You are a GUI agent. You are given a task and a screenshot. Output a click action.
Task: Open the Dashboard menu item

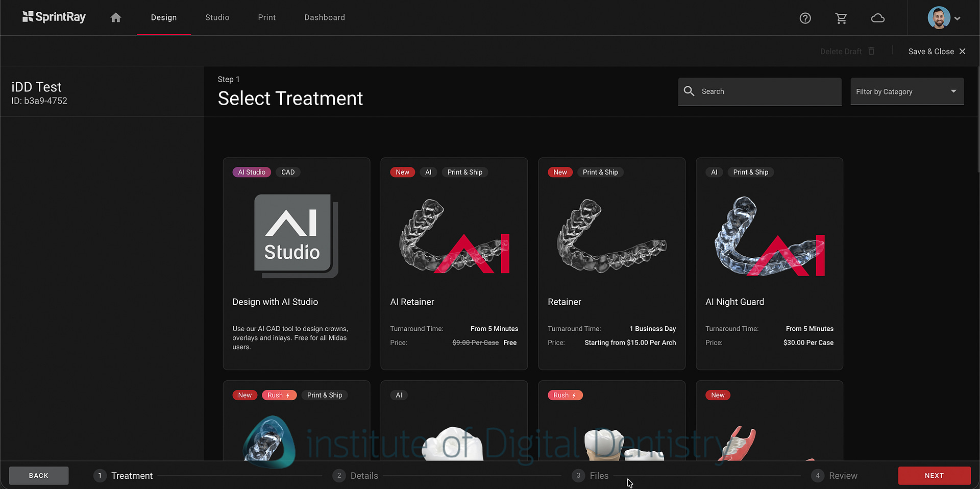(325, 17)
